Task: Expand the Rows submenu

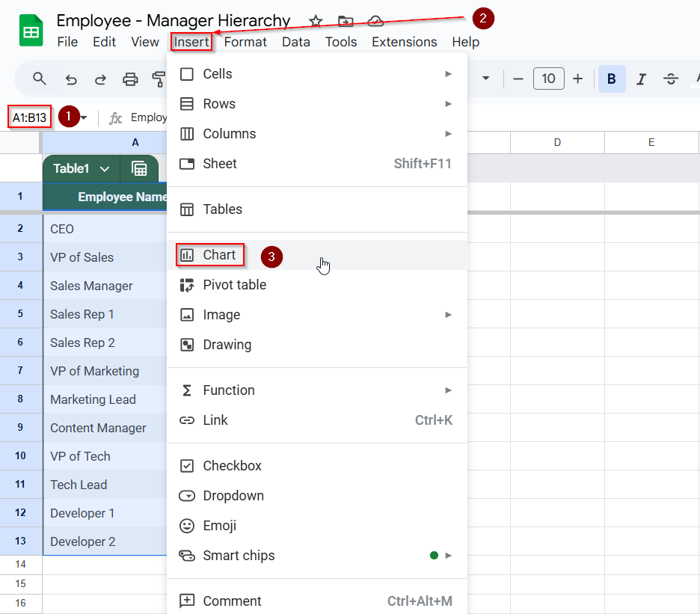Action: 317,104
